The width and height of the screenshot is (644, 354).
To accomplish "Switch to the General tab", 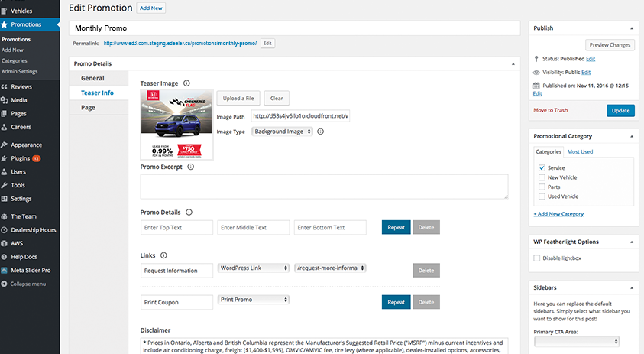I will coord(99,78).
